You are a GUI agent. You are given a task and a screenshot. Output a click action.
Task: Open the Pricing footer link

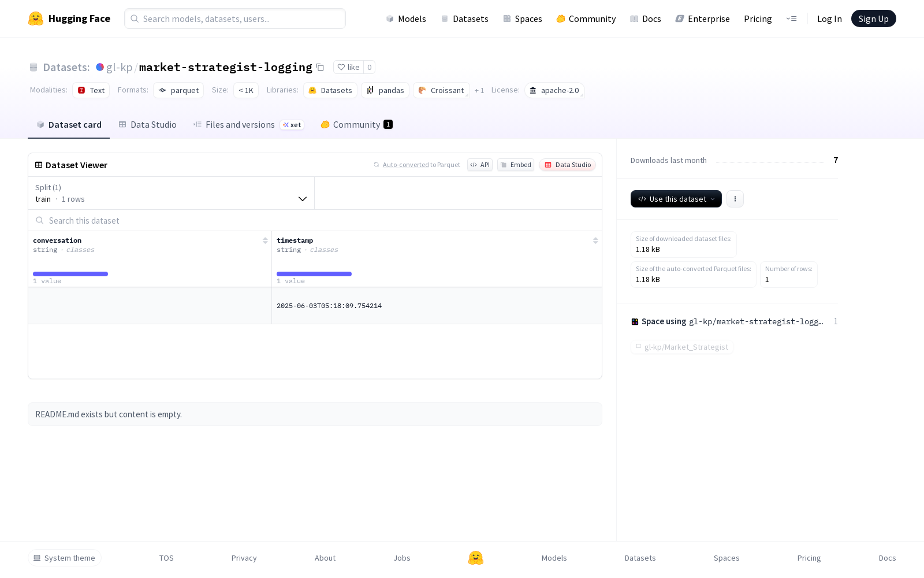click(809, 558)
